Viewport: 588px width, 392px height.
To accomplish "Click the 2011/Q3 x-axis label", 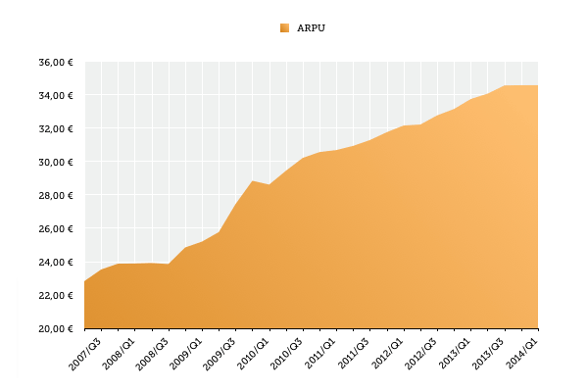I will [353, 354].
